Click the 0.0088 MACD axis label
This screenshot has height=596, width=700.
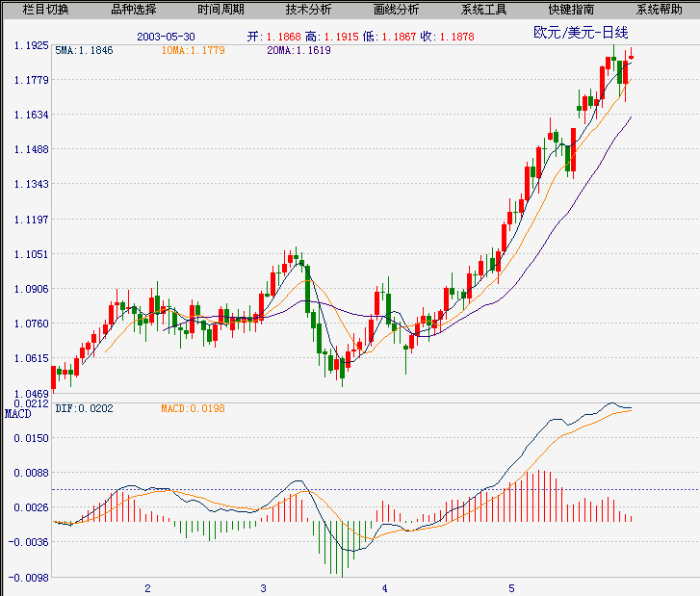31,473
